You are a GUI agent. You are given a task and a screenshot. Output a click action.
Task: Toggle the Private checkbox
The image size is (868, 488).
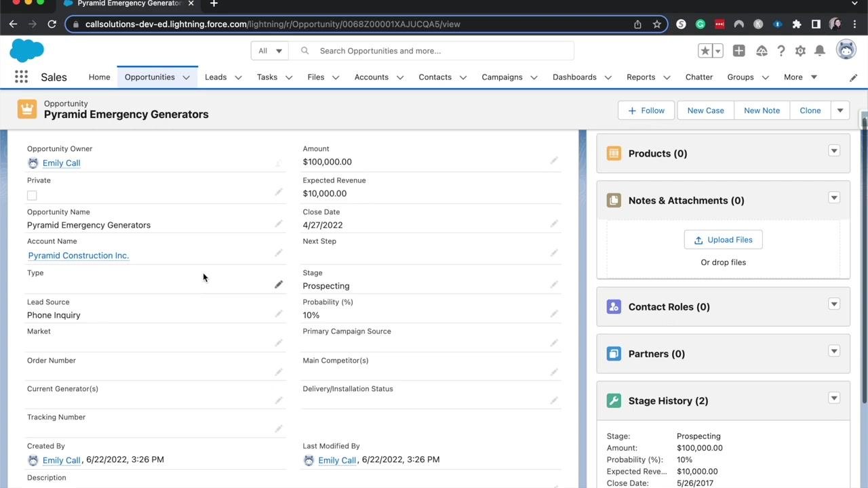(x=32, y=195)
